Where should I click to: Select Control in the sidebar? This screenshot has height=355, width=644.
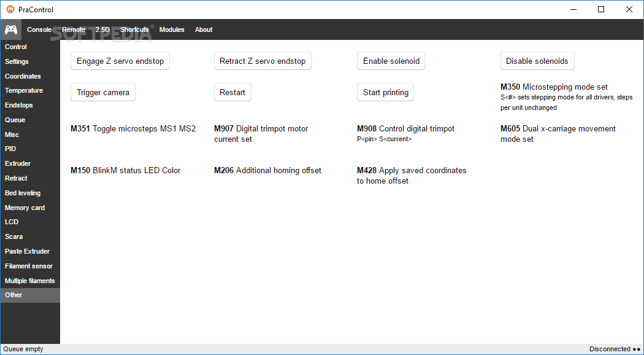pos(31,47)
